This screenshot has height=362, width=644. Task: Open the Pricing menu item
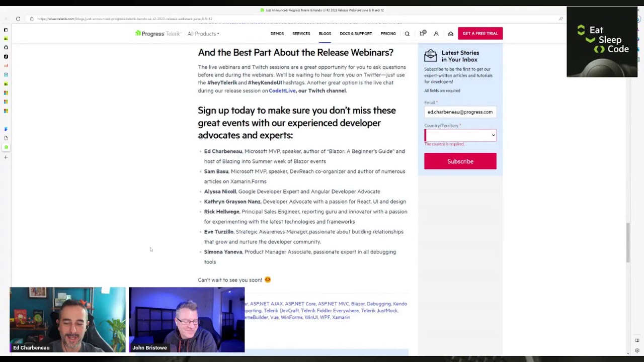[388, 34]
